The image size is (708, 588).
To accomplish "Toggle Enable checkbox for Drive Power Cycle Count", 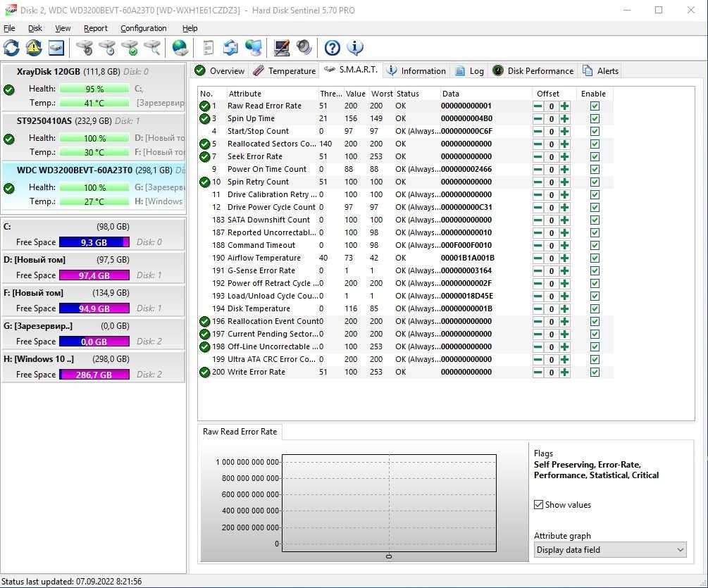I will click(x=595, y=208).
